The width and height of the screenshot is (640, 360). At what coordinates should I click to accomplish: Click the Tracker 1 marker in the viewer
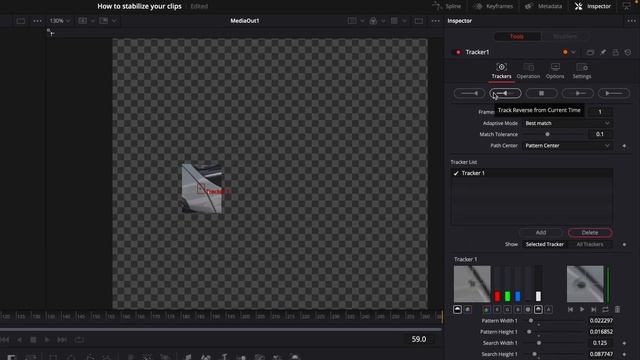point(201,189)
